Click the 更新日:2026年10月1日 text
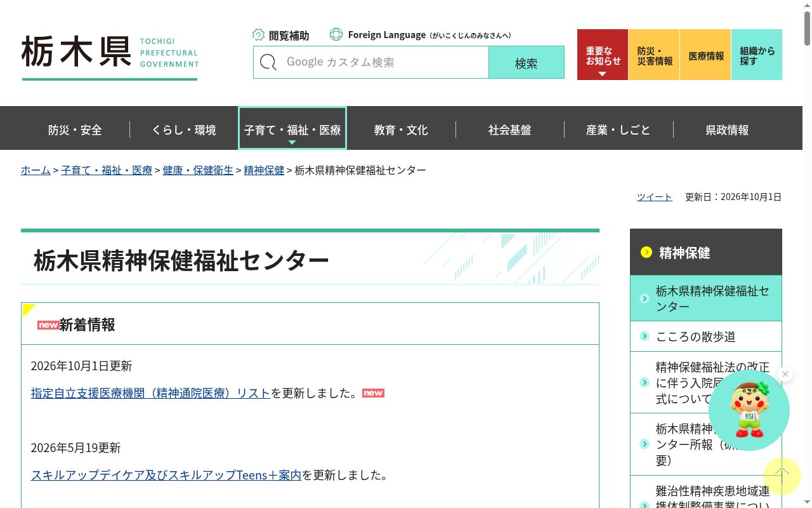Image resolution: width=812 pixels, height=508 pixels. pyautogui.click(x=733, y=197)
